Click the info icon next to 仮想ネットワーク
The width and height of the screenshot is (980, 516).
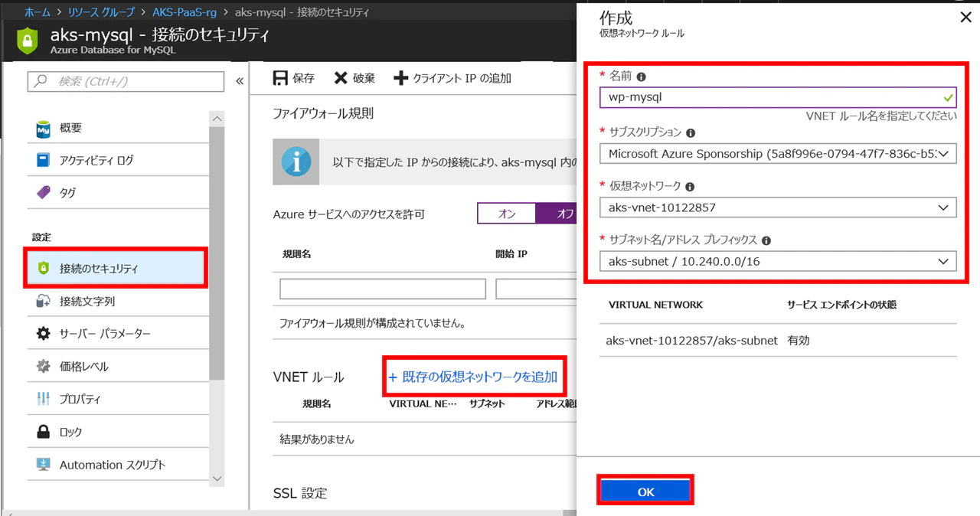[x=690, y=187]
